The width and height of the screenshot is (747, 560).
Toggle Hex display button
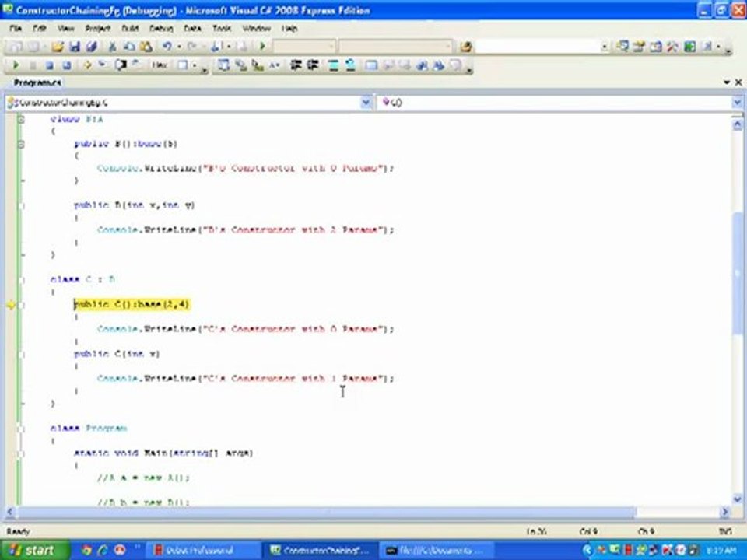[x=160, y=65]
